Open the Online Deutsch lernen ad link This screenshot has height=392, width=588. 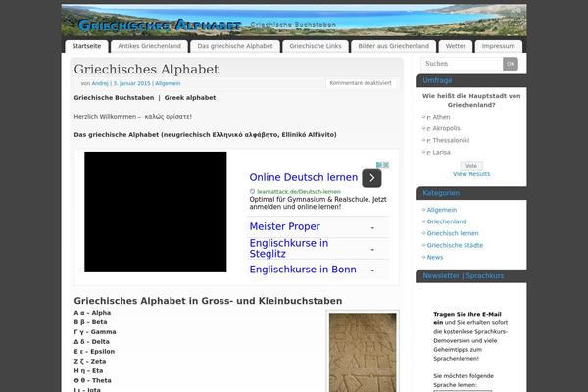point(304,177)
